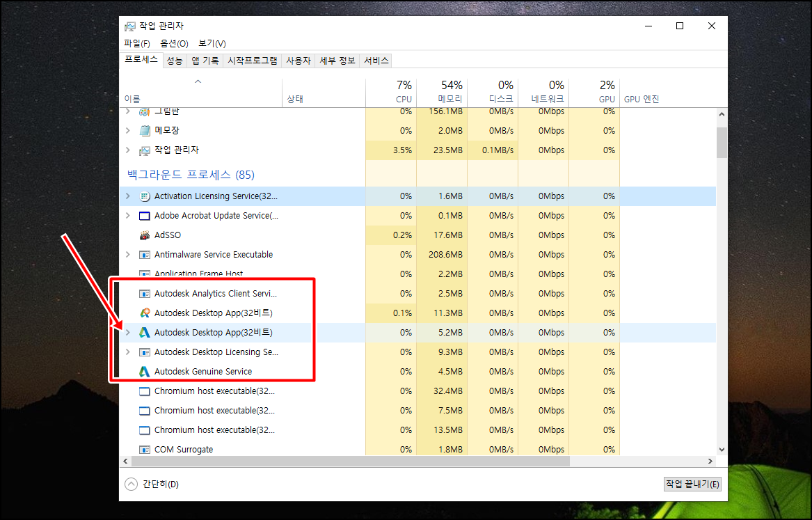Click the vertical scrollbar thumb
Viewport: 812px width, 520px height.
pos(722,143)
